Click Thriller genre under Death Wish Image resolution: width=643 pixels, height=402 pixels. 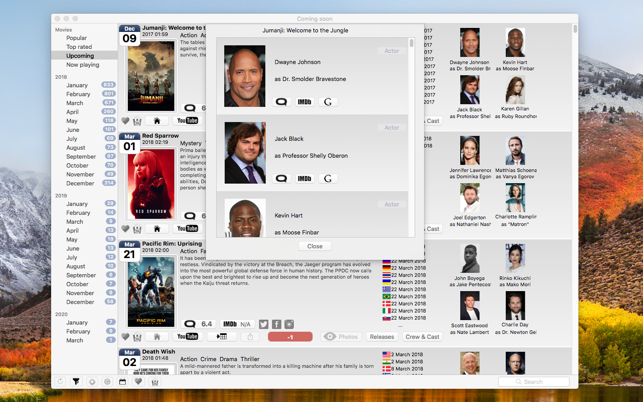[250, 359]
